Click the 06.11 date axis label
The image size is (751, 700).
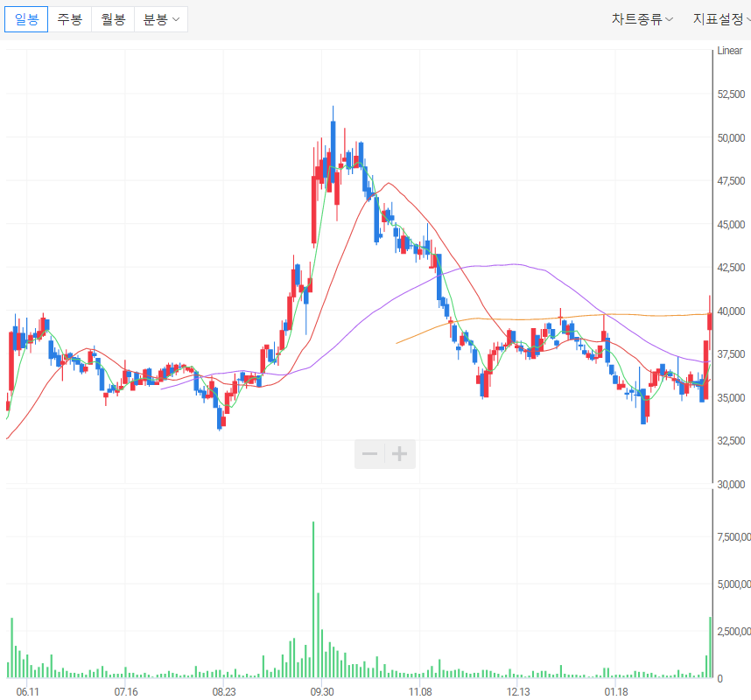point(27,692)
